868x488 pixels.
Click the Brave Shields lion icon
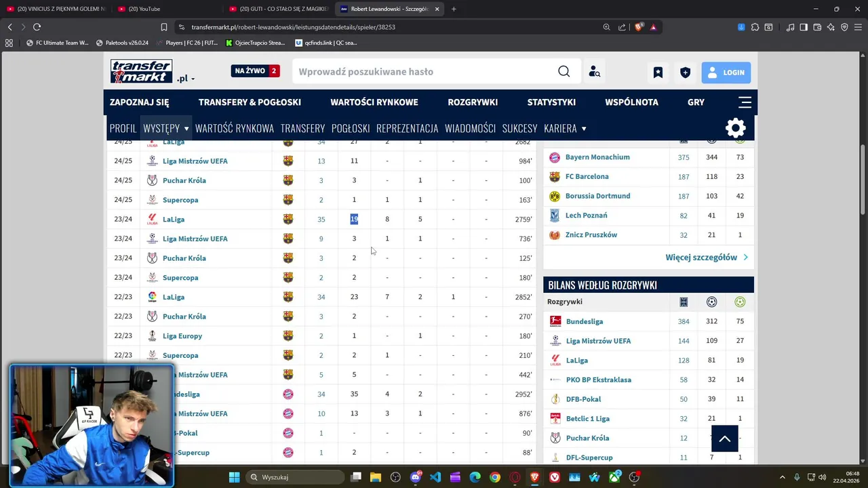639,27
